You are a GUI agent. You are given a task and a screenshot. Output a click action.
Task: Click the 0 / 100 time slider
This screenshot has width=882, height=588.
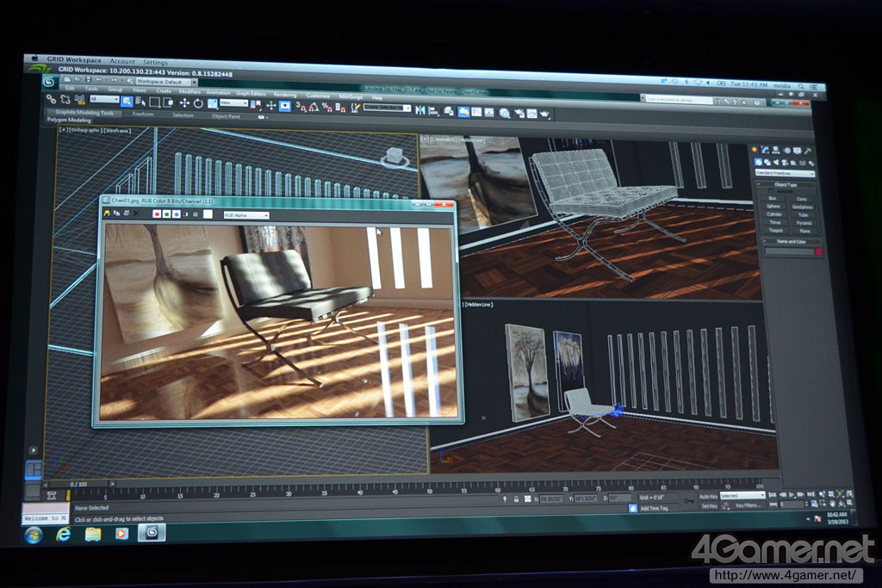pyautogui.click(x=78, y=484)
